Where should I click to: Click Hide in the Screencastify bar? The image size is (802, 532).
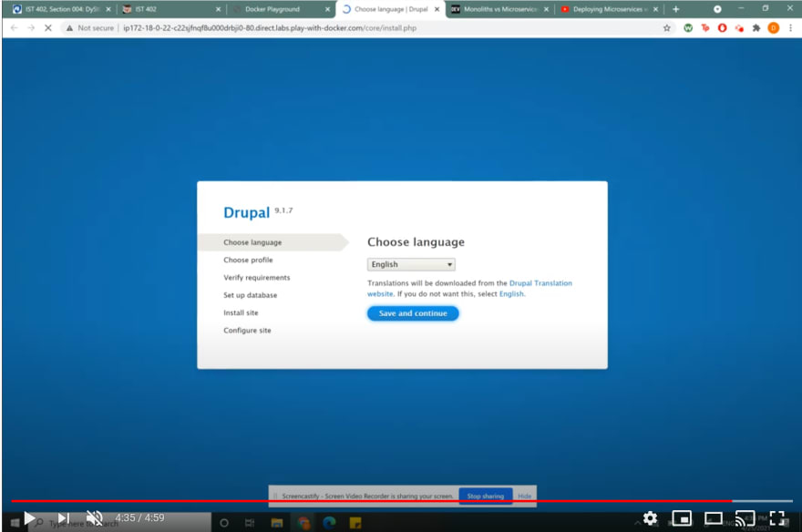point(524,496)
